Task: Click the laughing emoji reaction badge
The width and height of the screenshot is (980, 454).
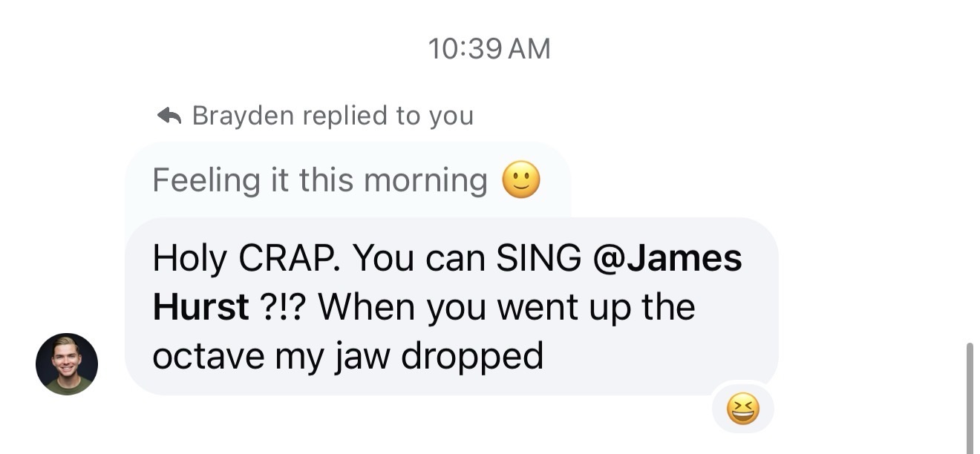Action: [x=742, y=409]
